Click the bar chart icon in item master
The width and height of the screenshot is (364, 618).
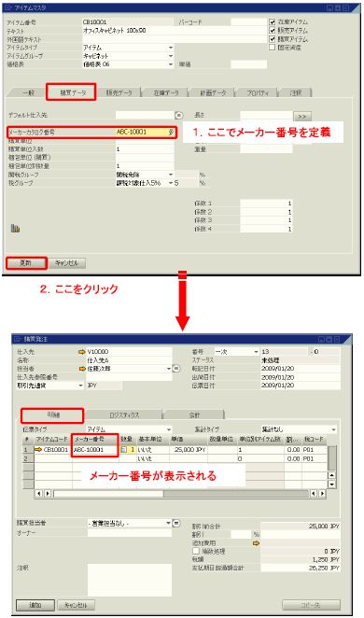pos(15,228)
